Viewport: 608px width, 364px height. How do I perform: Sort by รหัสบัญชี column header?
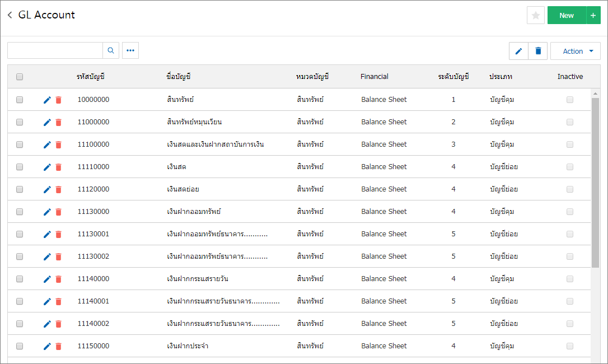91,77
